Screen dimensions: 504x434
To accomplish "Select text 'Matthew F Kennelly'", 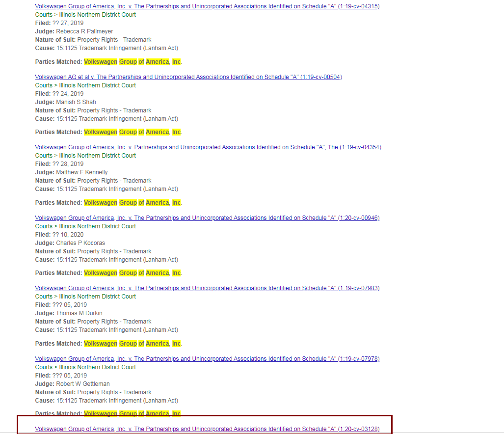I will pos(82,172).
